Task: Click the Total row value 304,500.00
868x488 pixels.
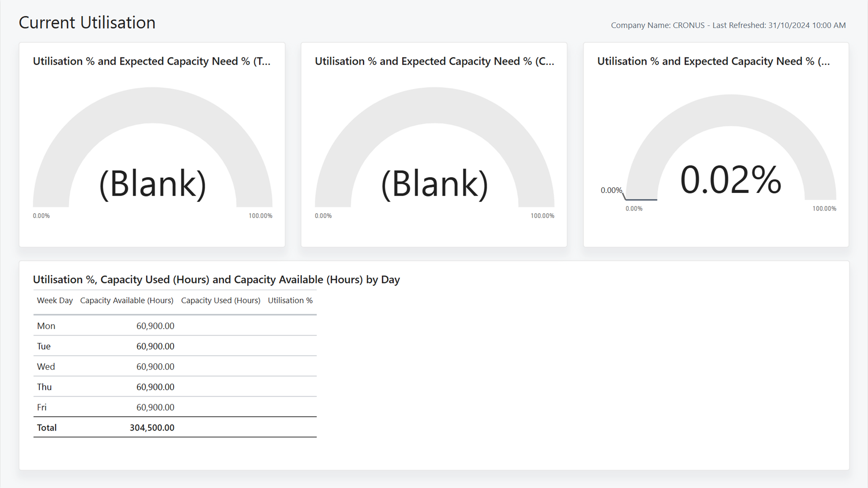Action: pos(152,427)
